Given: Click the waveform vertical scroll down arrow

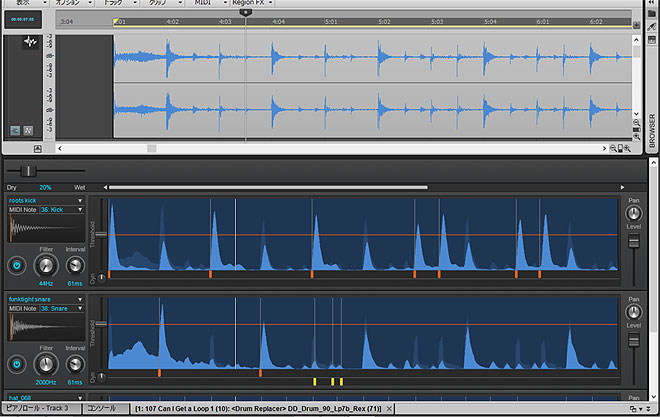Looking at the screenshot, I should pyautogui.click(x=636, y=114).
